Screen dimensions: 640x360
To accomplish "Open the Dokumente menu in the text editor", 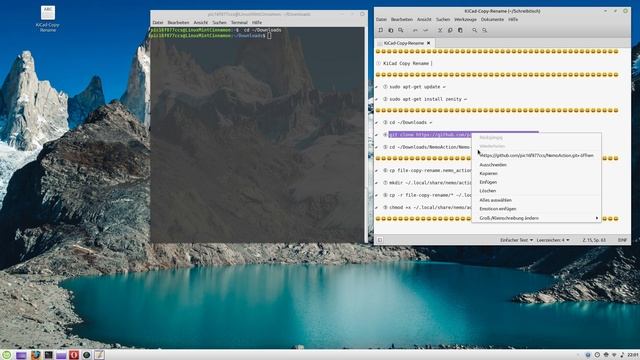I will (492, 19).
